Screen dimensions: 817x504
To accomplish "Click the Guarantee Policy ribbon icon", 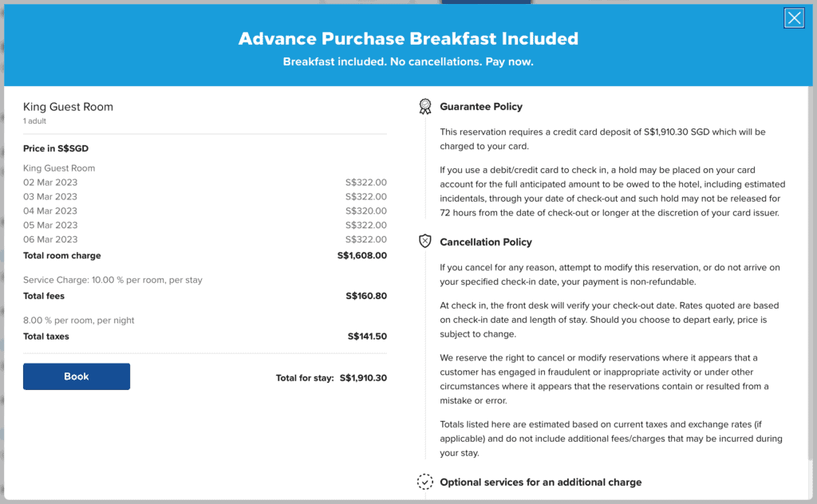I will click(x=424, y=106).
